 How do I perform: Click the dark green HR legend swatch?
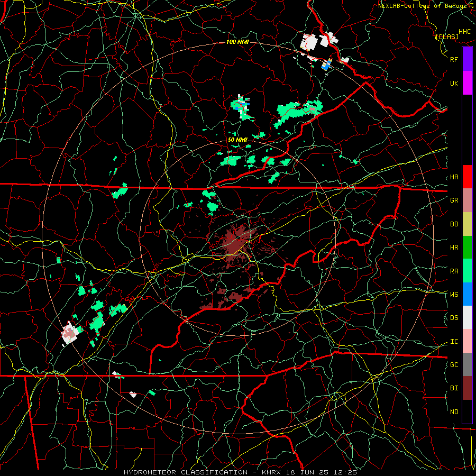[467, 248]
